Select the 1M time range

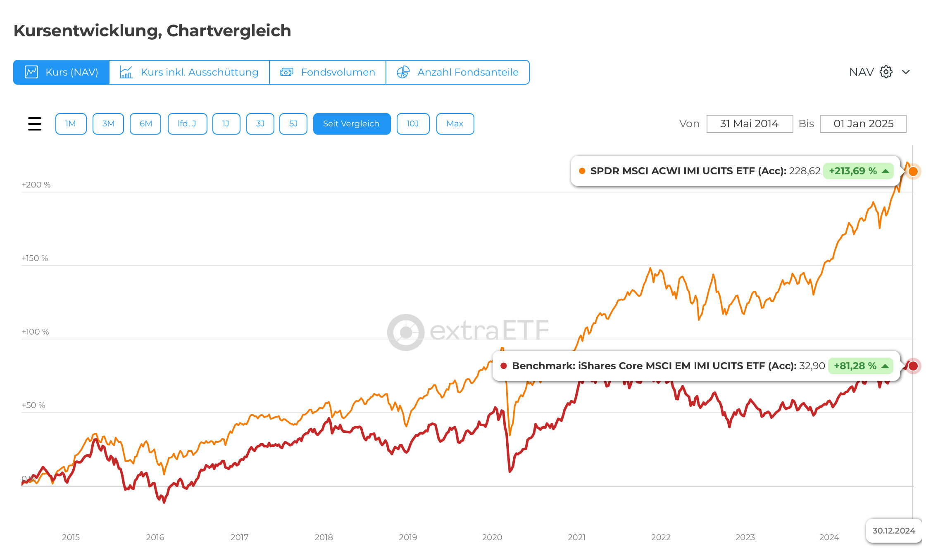coord(71,123)
